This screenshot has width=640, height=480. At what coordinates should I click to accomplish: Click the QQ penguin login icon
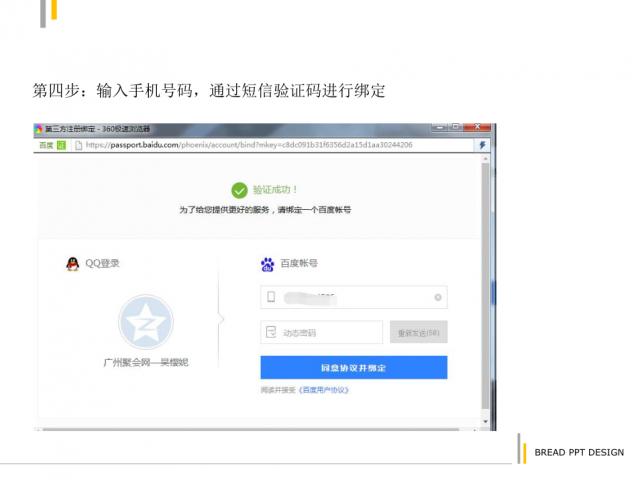click(72, 264)
